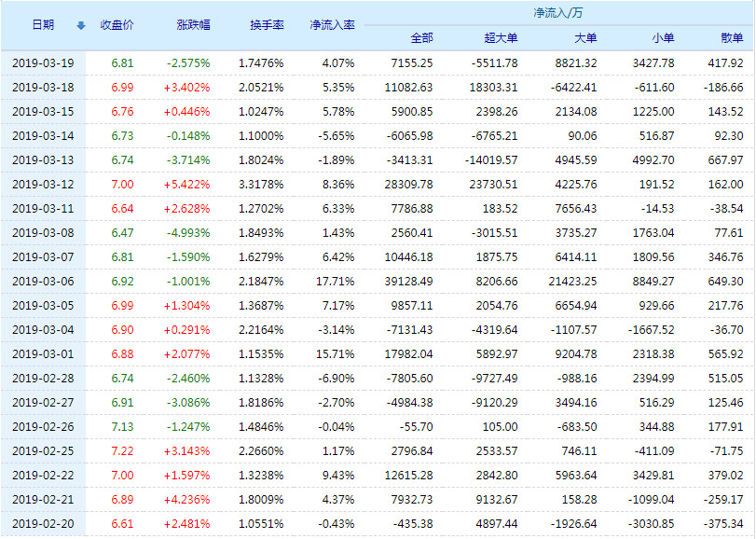Viewport: 756px width, 539px height.
Task: Select the 涨跌幅 column header
Action: (x=193, y=25)
